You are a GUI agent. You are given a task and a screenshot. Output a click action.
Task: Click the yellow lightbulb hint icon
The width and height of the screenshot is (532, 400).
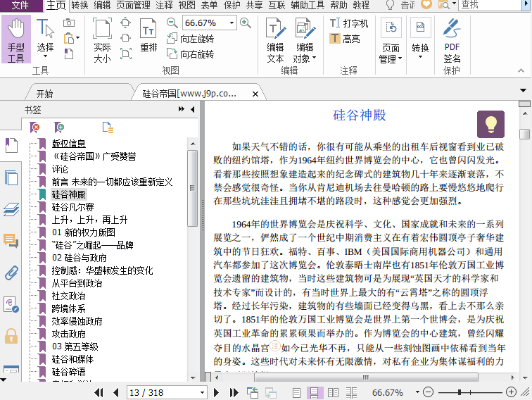pyautogui.click(x=490, y=124)
